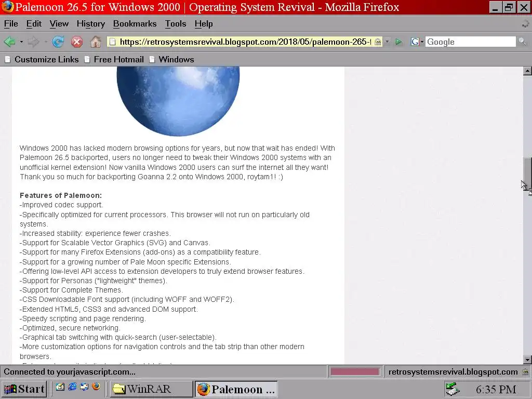This screenshot has width=532, height=399.
Task: Click the 'Features of Palemoon:' heading
Action: click(61, 195)
